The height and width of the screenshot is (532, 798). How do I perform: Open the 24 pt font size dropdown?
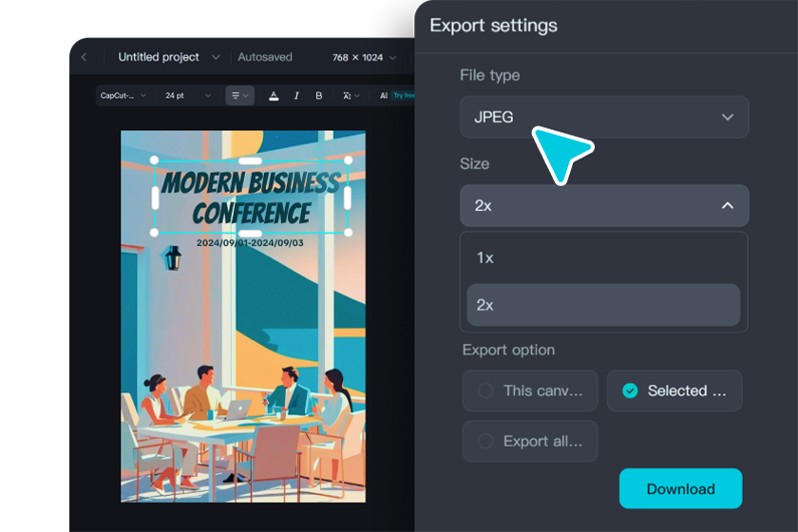pyautogui.click(x=187, y=95)
